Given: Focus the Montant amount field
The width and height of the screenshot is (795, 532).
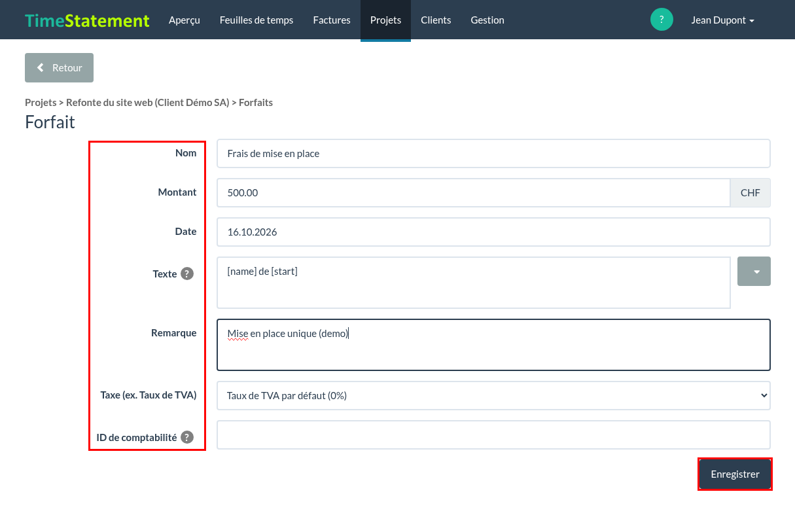Looking at the screenshot, I should pyautogui.click(x=473, y=192).
